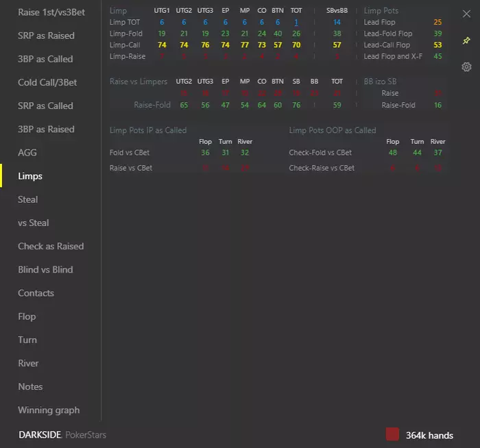Click Raise-Fold UTG2 value 65
The width and height of the screenshot is (480, 448).
click(184, 105)
